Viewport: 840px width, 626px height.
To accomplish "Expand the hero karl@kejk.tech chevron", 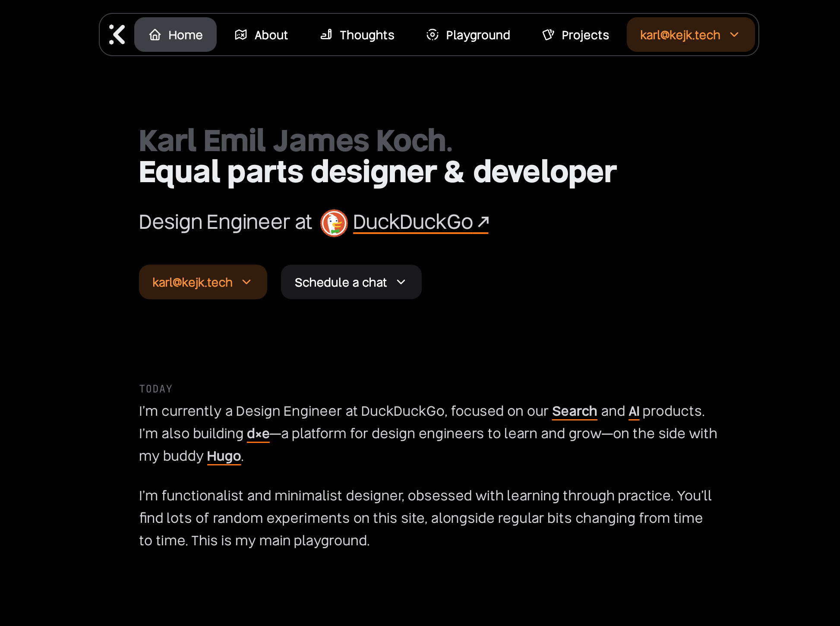I will coord(246,282).
